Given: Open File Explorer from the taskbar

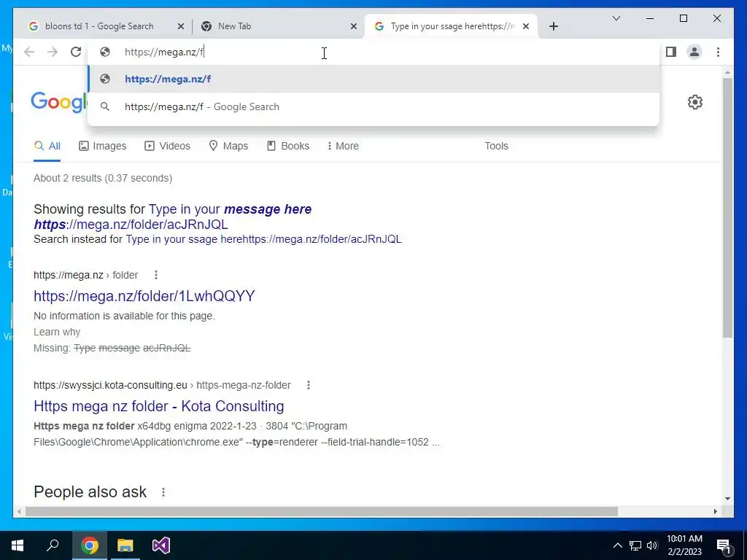Looking at the screenshot, I should [x=125, y=545].
